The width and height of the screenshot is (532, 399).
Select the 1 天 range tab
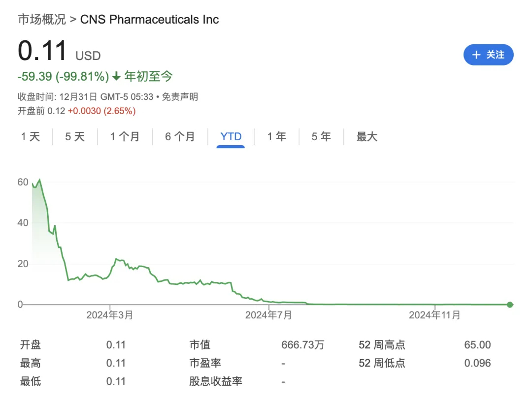pos(31,137)
